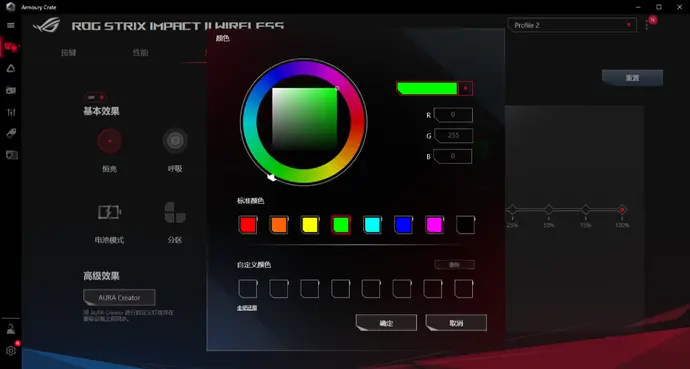Screen dimensions: 690x369
Task: Open the hamburger menu in the sidebar
Action: coord(11,26)
